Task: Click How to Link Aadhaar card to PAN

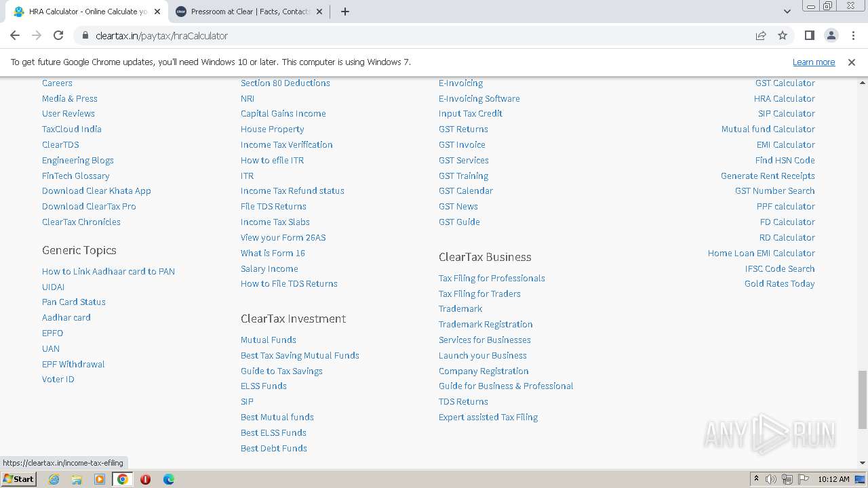Action: [x=108, y=271]
